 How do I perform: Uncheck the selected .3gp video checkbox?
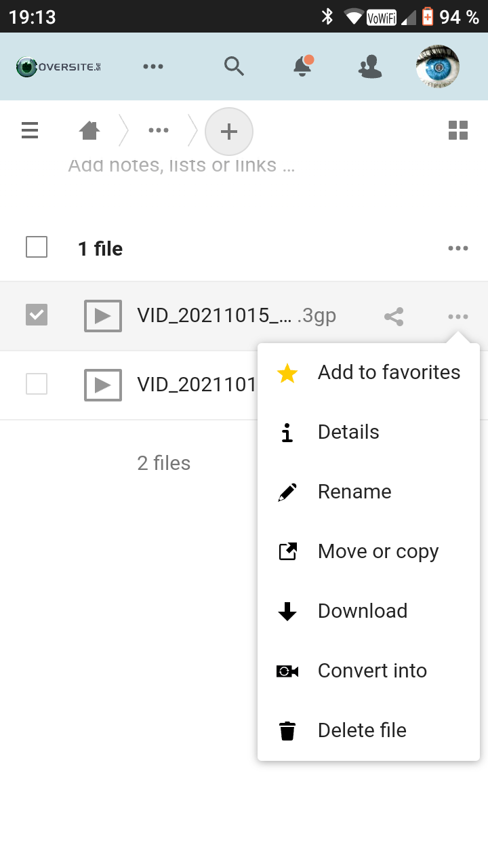pyautogui.click(x=37, y=315)
